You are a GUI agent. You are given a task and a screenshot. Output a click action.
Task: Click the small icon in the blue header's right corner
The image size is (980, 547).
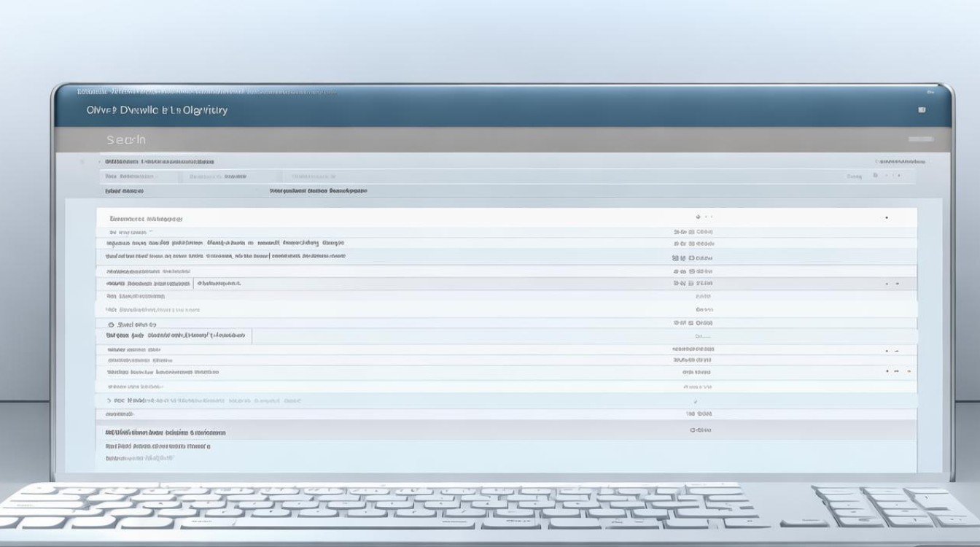[x=922, y=110]
